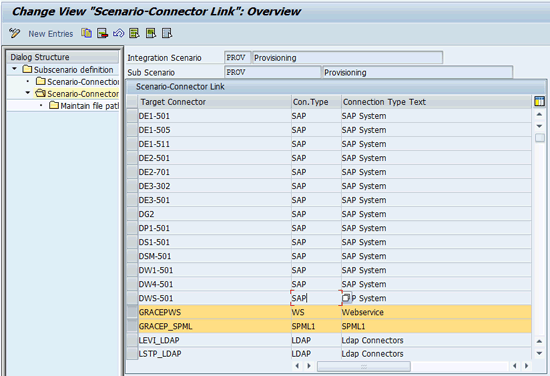
Task: Select the row marker for LEVI_LDAP
Action: tap(132, 340)
